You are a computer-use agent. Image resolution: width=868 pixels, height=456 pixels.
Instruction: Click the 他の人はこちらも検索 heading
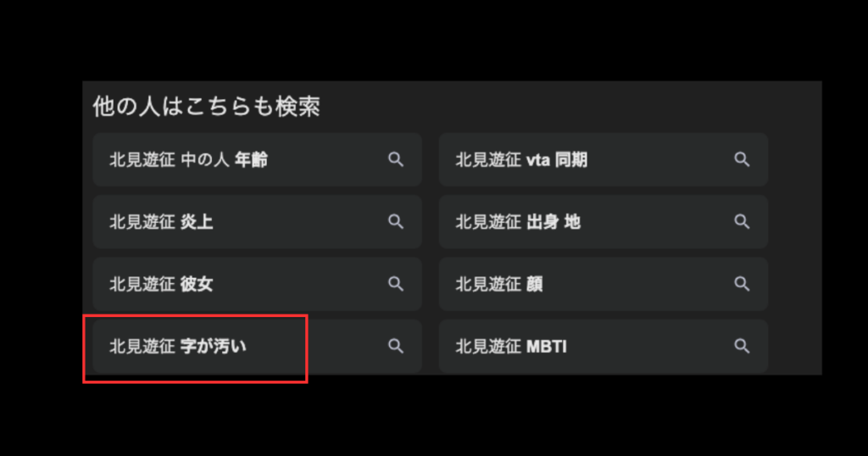coord(206,106)
